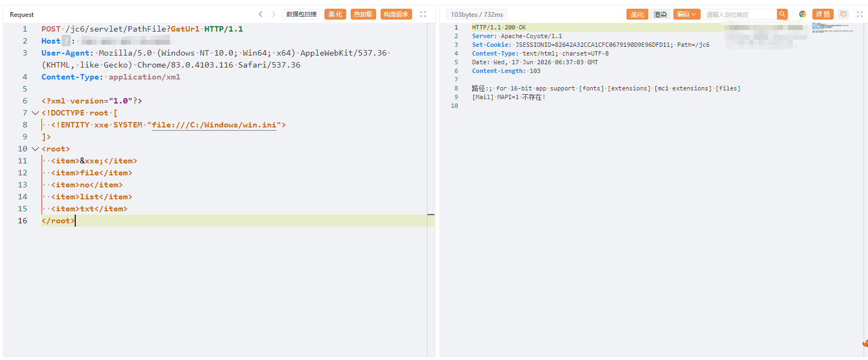Click the question mark icon beside Host
868x360 pixels.
tap(66, 41)
